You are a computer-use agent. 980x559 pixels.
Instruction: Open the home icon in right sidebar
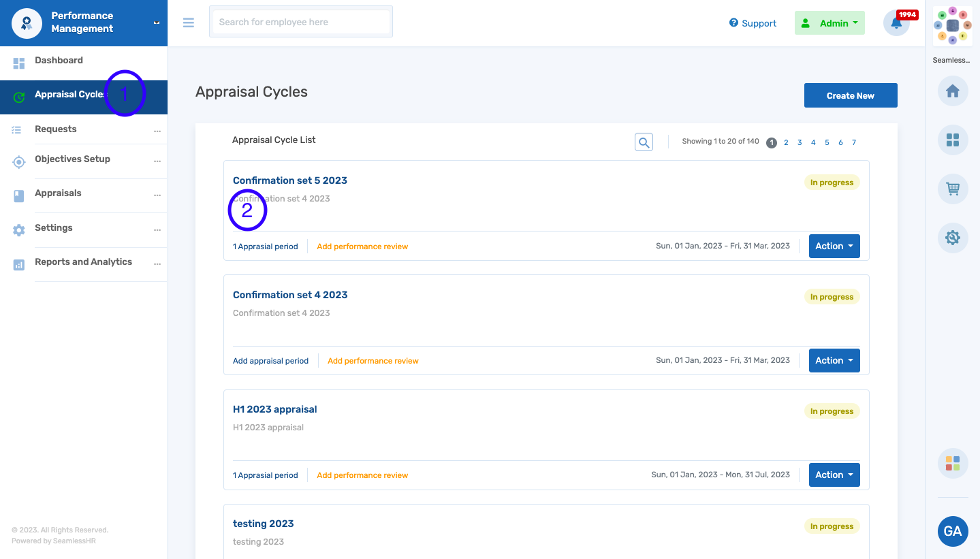952,91
